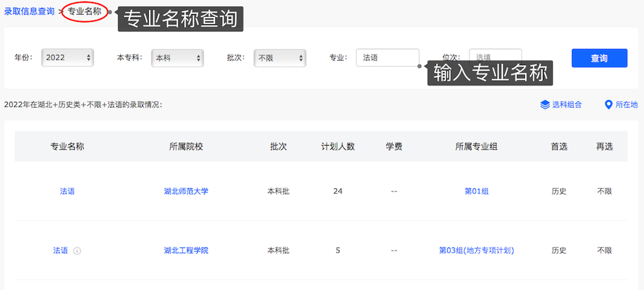Click the 计划人数 column header
The height and width of the screenshot is (290, 644).
coord(338,146)
